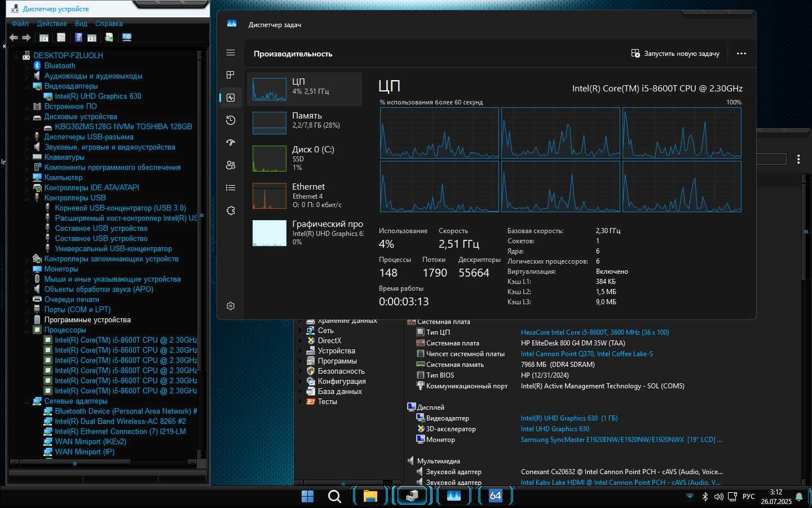The image size is (812, 508).
Task: Click the Task Manager three-dot more options
Action: coord(742,54)
